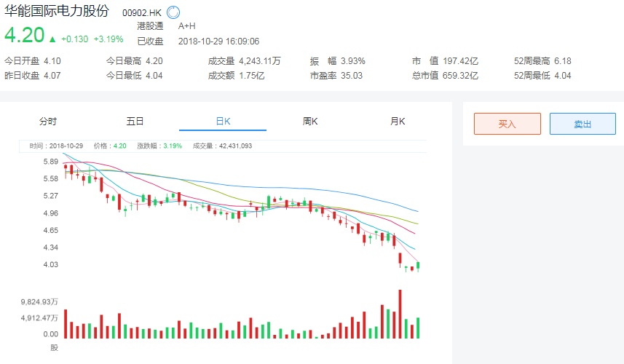Click the green up-arrow price indicator
The height and width of the screenshot is (364, 624).
(52, 36)
